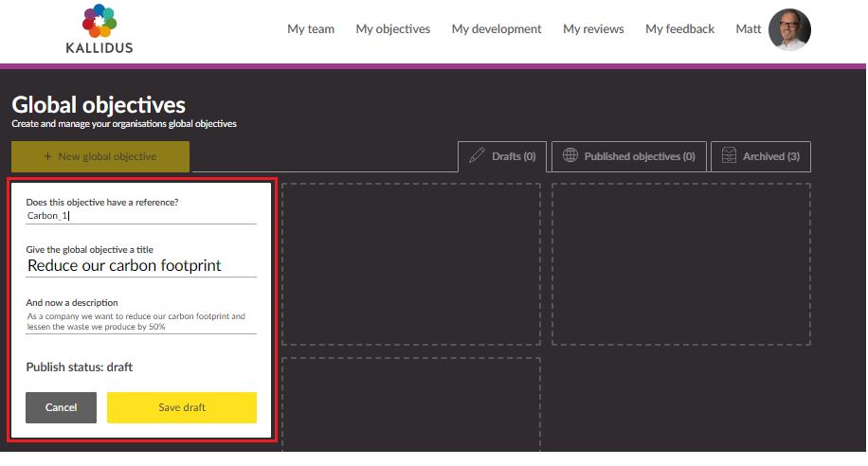Click the Matt username link

(x=748, y=29)
